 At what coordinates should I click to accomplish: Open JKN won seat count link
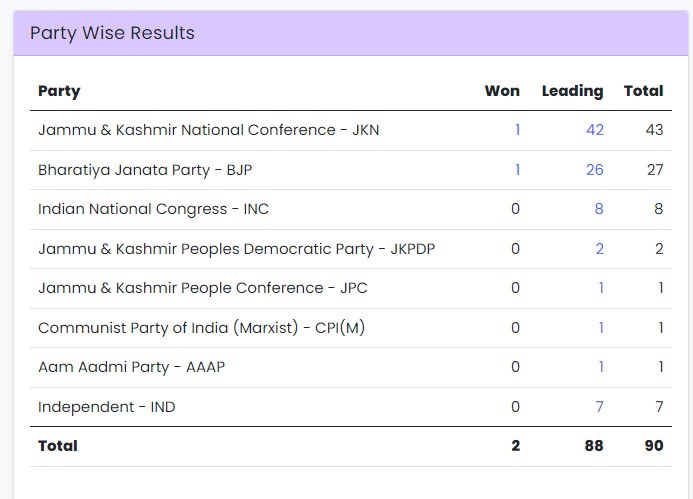click(x=517, y=130)
